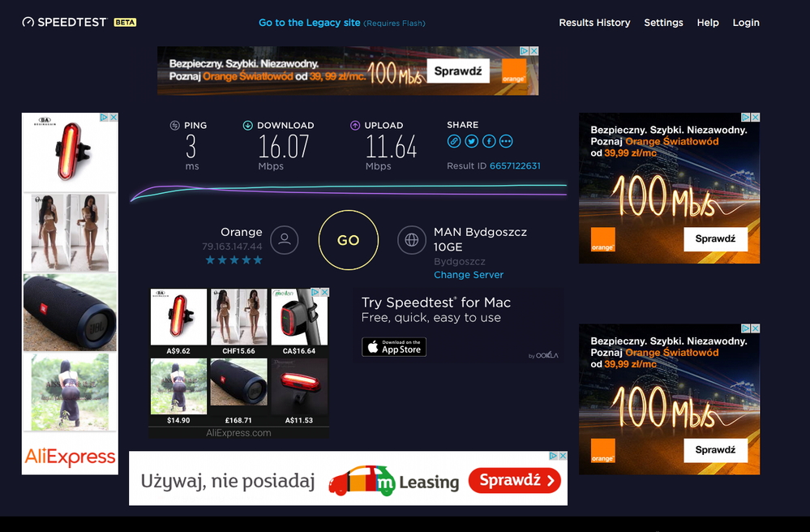Click the IP address 79.163.147.44
The height and width of the screenshot is (532, 810).
pos(232,247)
